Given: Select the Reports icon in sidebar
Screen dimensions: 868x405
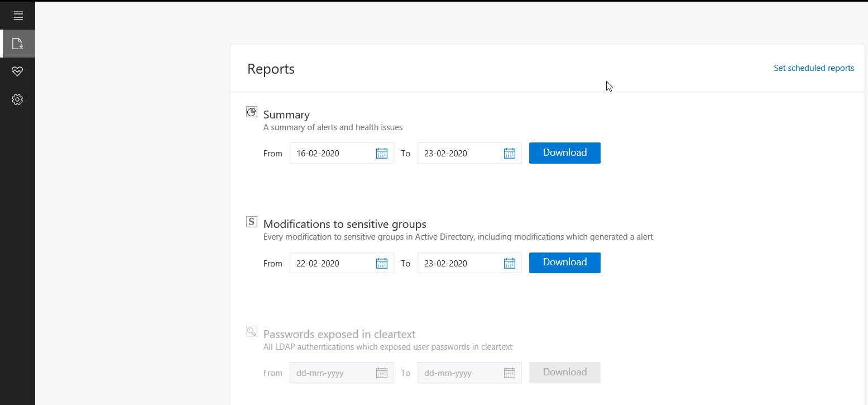Looking at the screenshot, I should click(17, 44).
